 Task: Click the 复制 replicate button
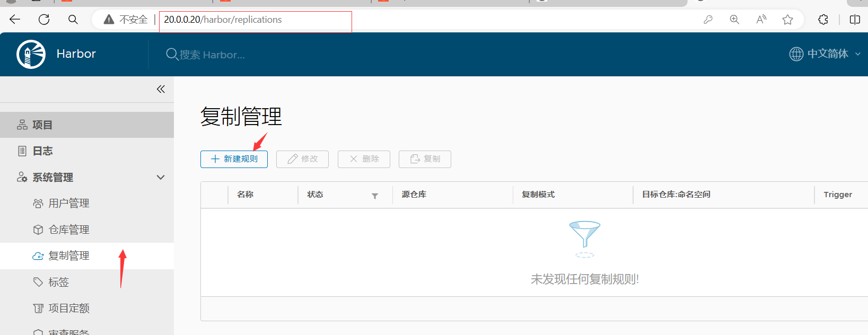click(425, 159)
